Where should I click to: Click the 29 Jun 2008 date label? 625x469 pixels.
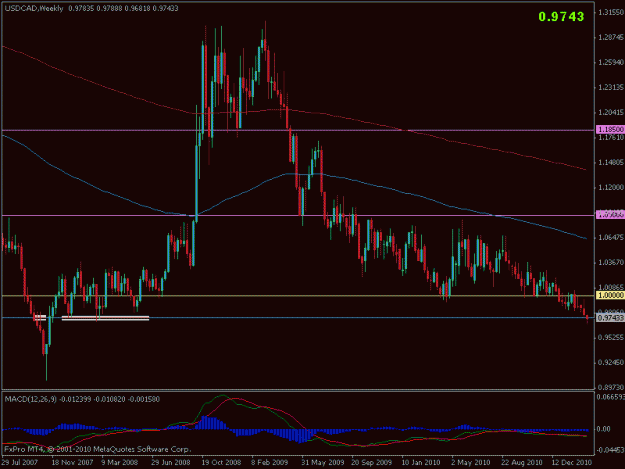pyautogui.click(x=171, y=462)
